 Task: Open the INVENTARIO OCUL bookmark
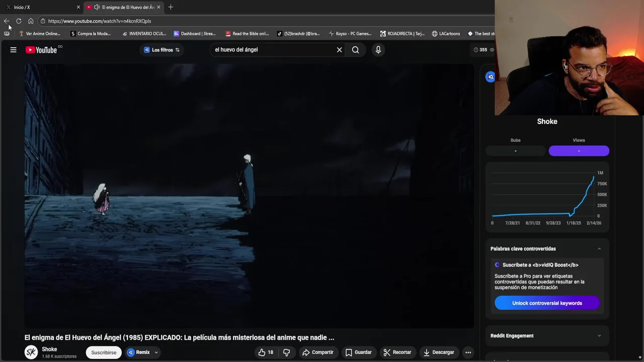[144, 34]
